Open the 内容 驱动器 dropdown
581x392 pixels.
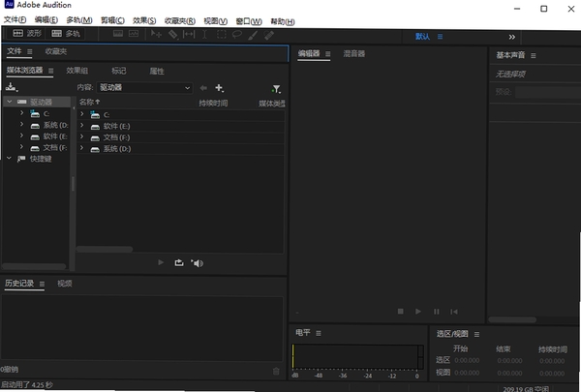pyautogui.click(x=145, y=87)
